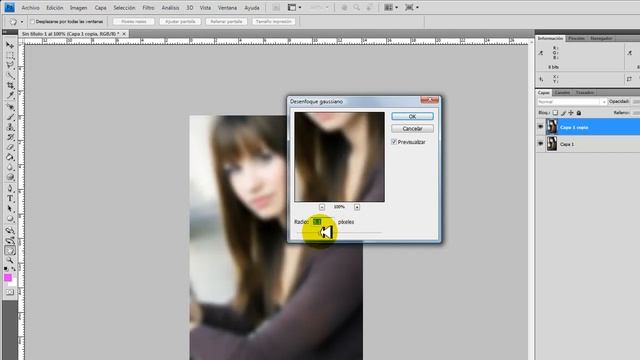This screenshot has height=360, width=640.
Task: Zoom in the Gaussian blur preview
Action: [357, 207]
